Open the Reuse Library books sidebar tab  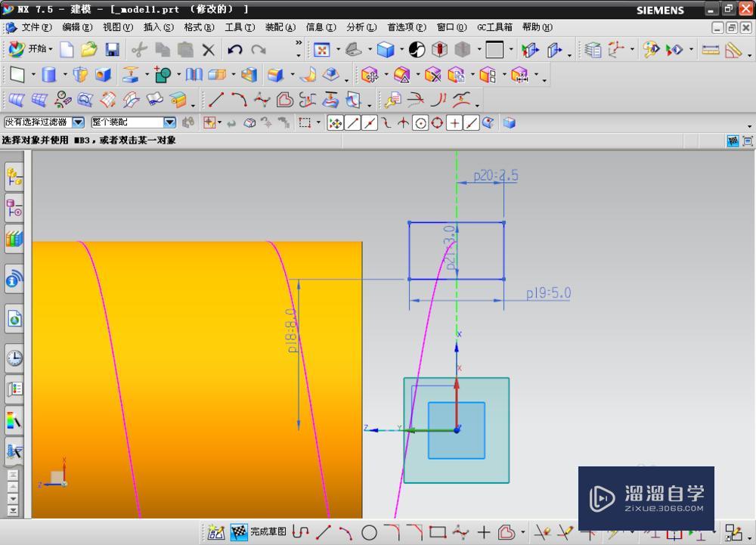click(14, 239)
